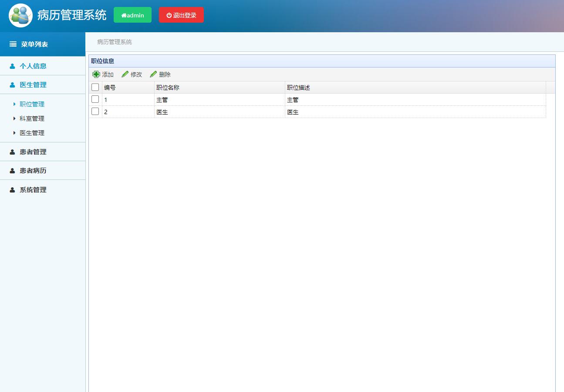
Task: Click the 编号 cell with value 1
Action: point(128,100)
